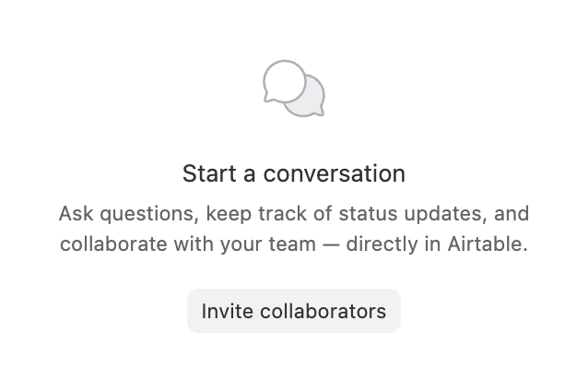Click the front white speech bubble

(x=283, y=80)
